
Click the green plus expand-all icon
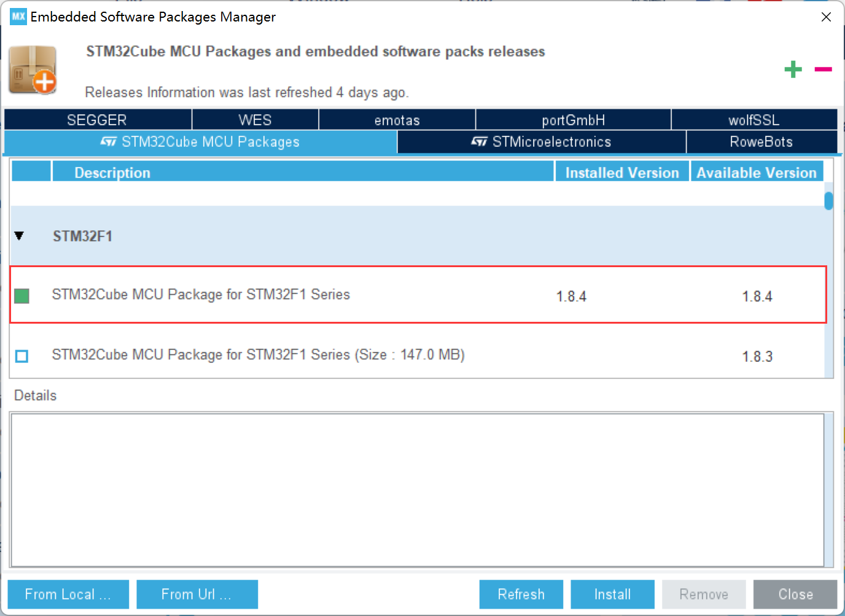[793, 69]
